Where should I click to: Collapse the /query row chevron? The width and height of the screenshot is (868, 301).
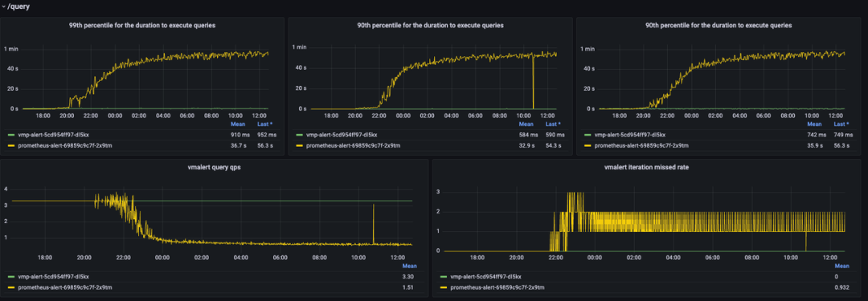(x=3, y=7)
